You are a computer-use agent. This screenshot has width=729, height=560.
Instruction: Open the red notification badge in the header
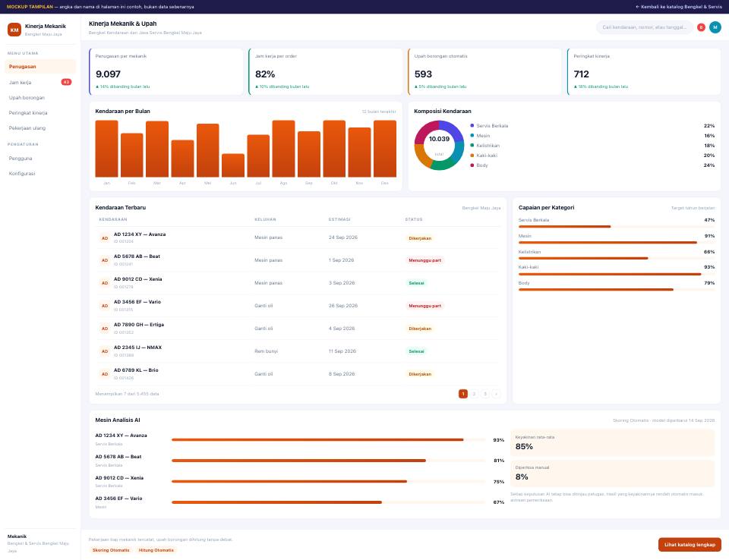pos(701,27)
